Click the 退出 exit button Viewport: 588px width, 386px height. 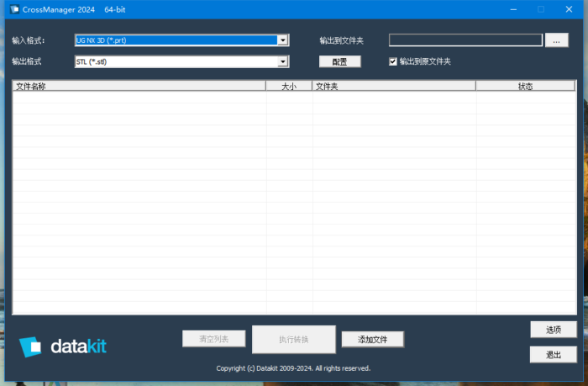[554, 354]
